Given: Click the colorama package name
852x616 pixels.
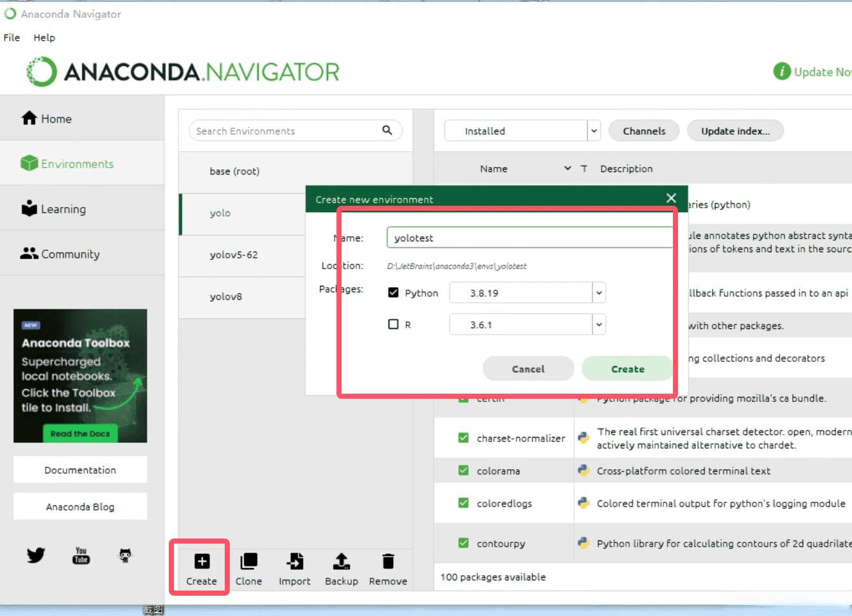Looking at the screenshot, I should [498, 471].
